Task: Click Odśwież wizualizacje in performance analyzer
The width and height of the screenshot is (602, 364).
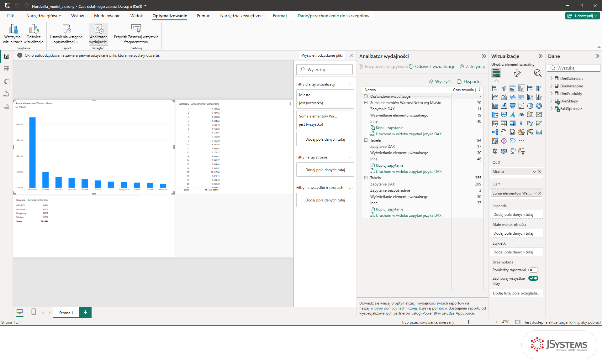Action: [432, 66]
